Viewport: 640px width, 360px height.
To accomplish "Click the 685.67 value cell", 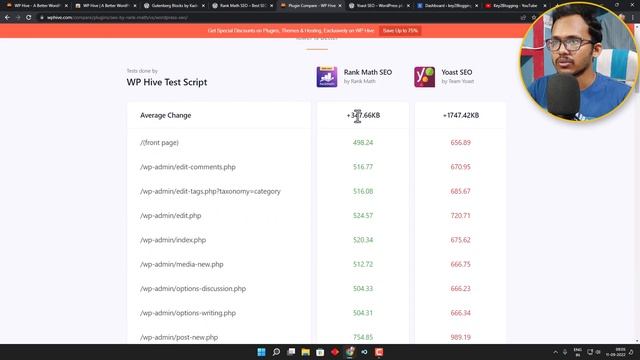I will pos(460,191).
